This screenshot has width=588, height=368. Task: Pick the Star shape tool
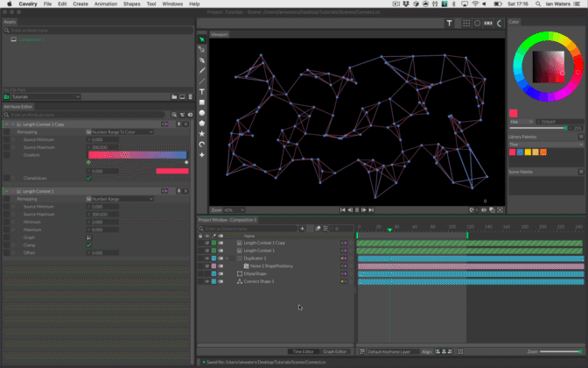[x=202, y=133]
